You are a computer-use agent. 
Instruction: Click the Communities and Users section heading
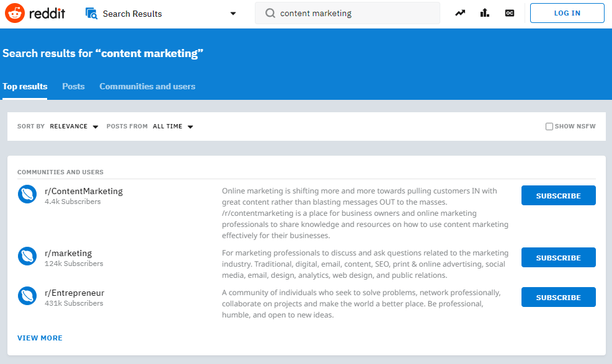click(x=61, y=172)
